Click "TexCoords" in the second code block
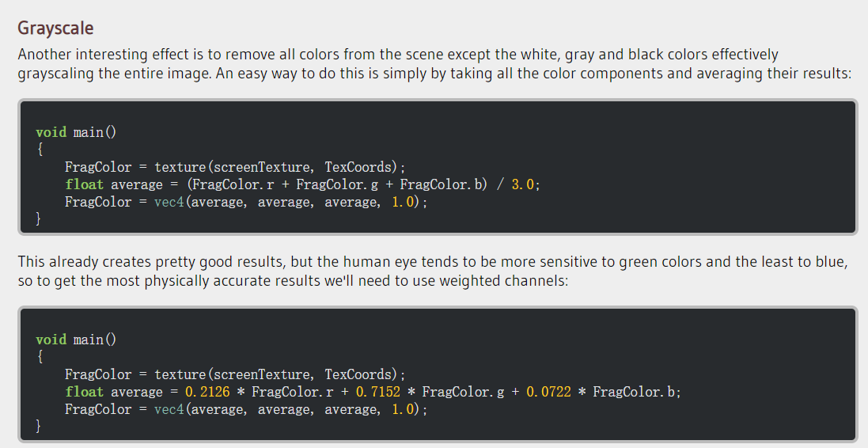This screenshot has height=448, width=868. (360, 374)
